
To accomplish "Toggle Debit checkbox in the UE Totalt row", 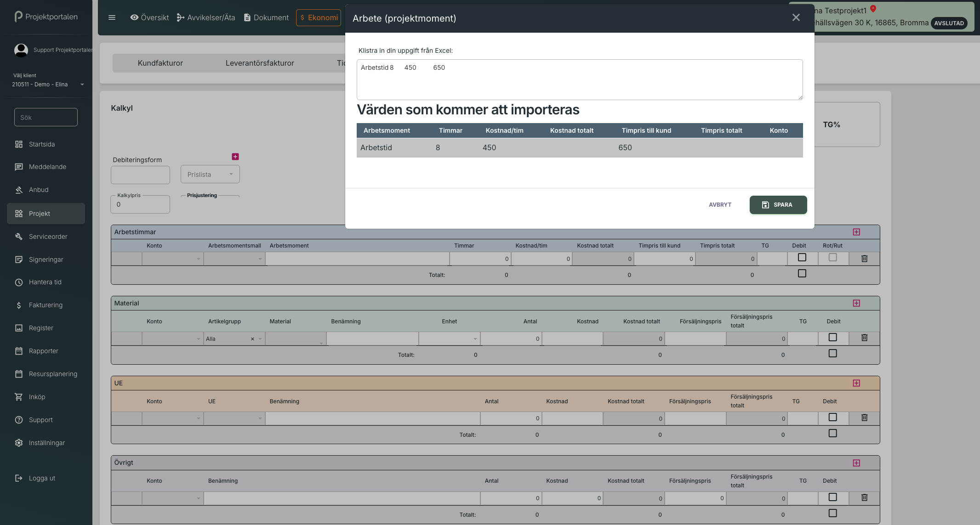I will click(832, 433).
